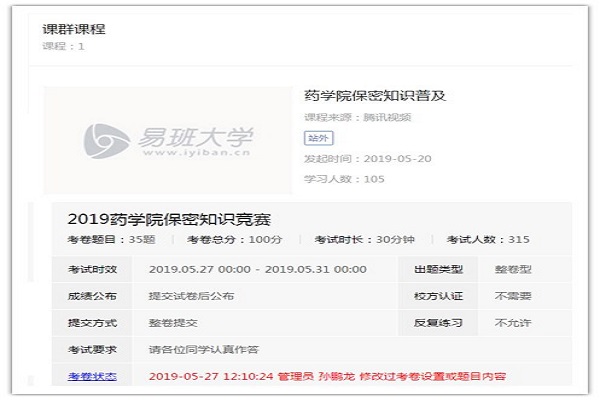Image resolution: width=600 pixels, height=400 pixels.
Task: Click the 课程来源：腾讯视频 source text
Action: point(357,117)
